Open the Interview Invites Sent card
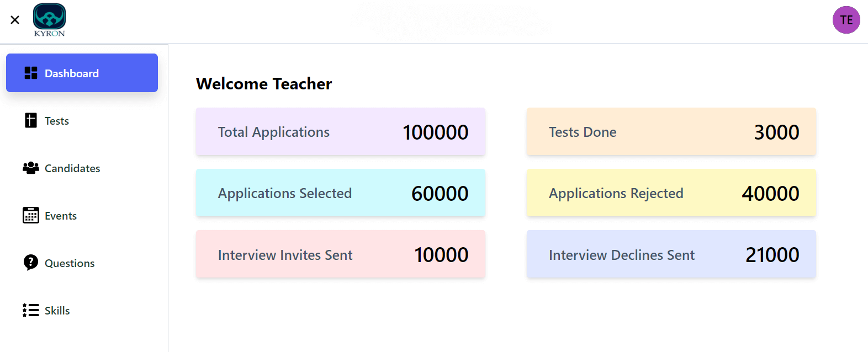 point(340,254)
